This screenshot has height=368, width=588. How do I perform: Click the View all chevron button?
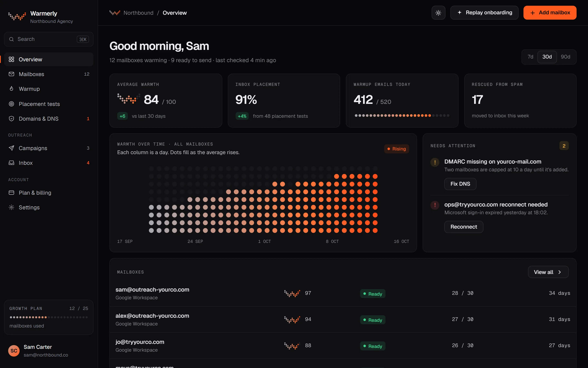548,272
